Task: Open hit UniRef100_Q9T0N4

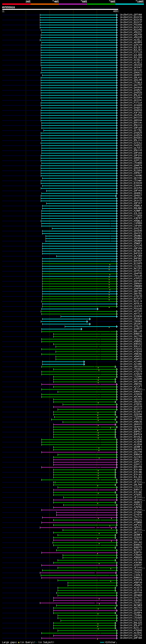Action: pyautogui.click(x=131, y=15)
